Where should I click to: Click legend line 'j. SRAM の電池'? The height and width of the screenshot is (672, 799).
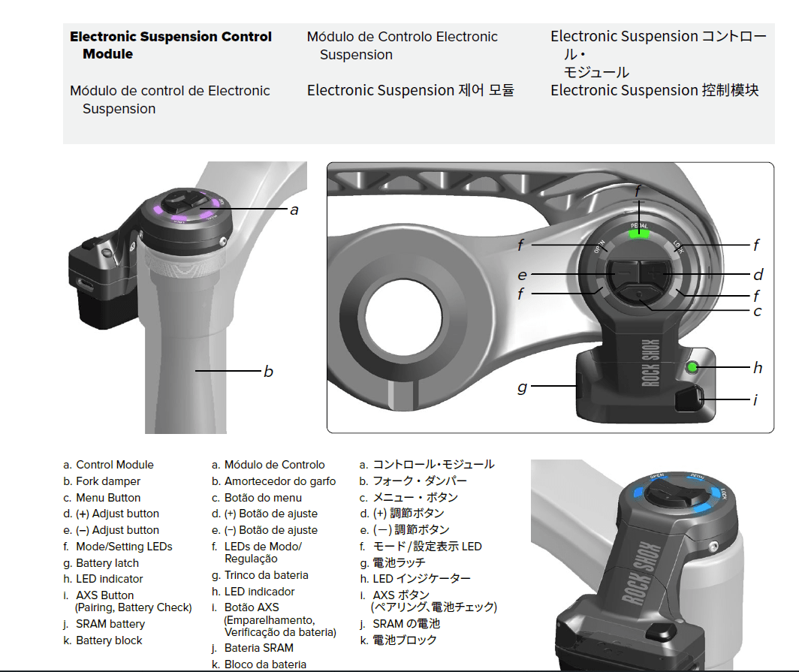click(399, 624)
